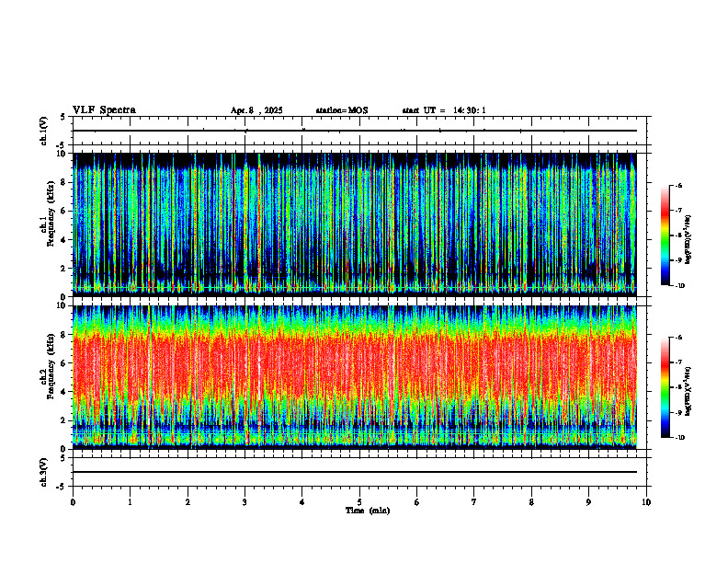Click the ch.2 spectrogram plot

coord(355,377)
